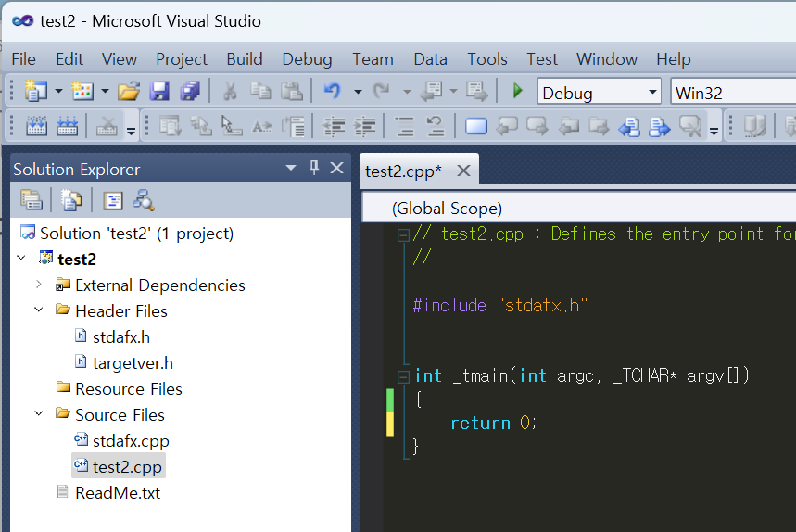Open the Project menu

point(182,59)
